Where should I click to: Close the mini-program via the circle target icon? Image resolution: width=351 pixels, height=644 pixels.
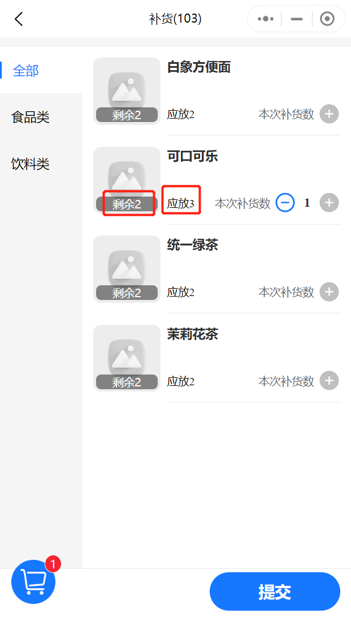pyautogui.click(x=327, y=19)
